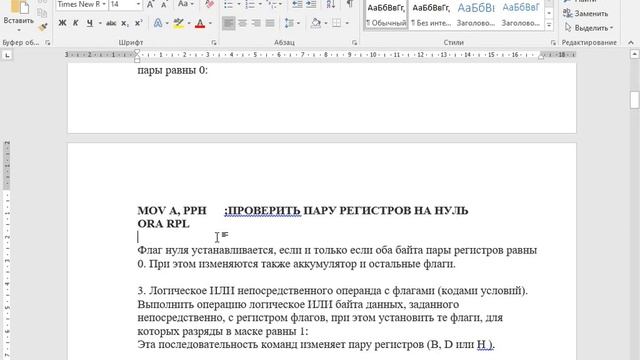Open the borders dropdown arrow
This screenshot has width=640, height=360.
tap(347, 23)
